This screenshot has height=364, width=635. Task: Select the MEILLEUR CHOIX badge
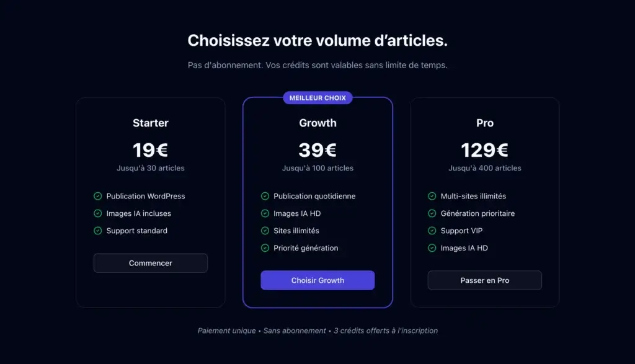pos(317,97)
